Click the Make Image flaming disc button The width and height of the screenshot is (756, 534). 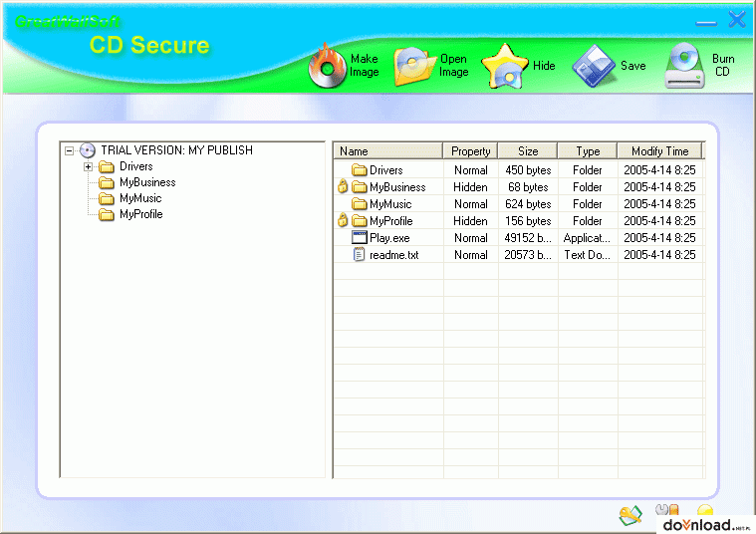coord(345,66)
